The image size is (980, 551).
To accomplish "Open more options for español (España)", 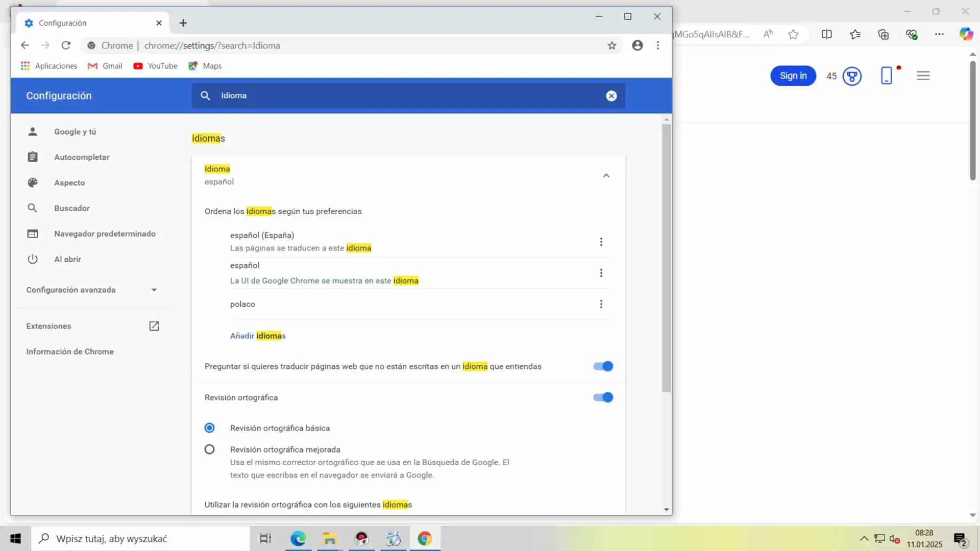I will pyautogui.click(x=601, y=242).
